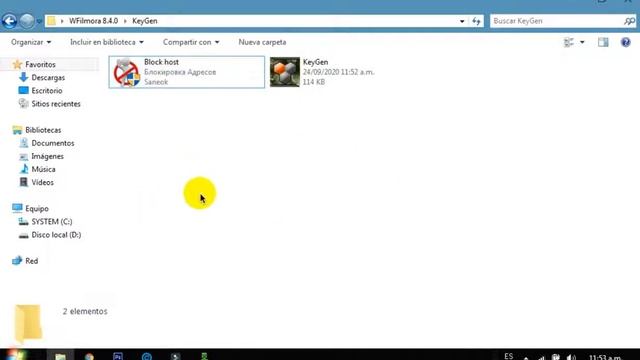Viewport: 640px width, 360px height.
Task: Go back with the Back arrow button
Action: click(x=9, y=21)
